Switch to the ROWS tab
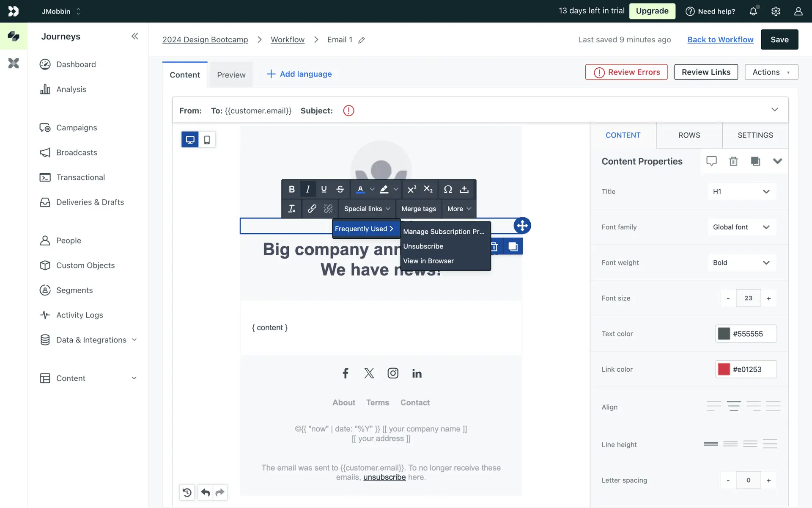 [x=689, y=135]
